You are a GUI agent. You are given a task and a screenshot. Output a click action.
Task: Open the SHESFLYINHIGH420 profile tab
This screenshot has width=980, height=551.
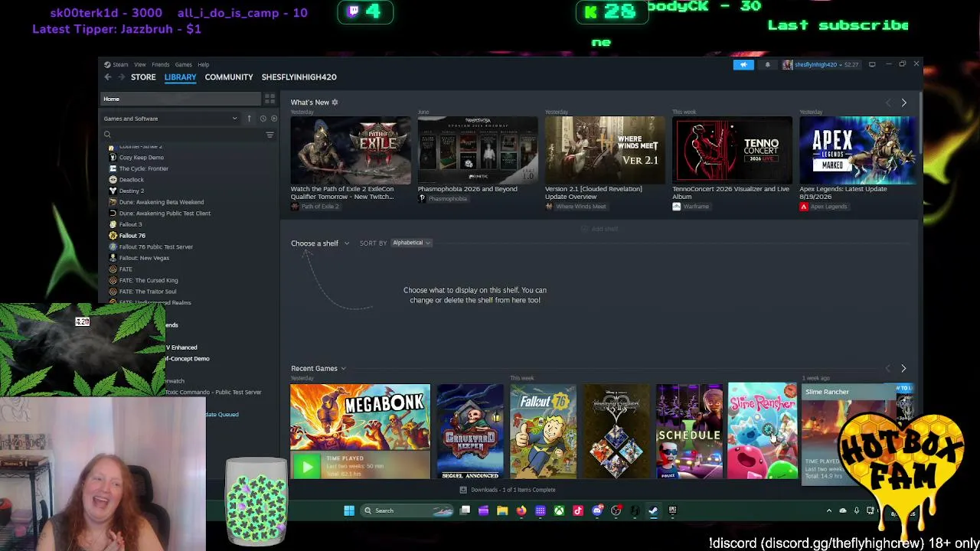click(299, 77)
